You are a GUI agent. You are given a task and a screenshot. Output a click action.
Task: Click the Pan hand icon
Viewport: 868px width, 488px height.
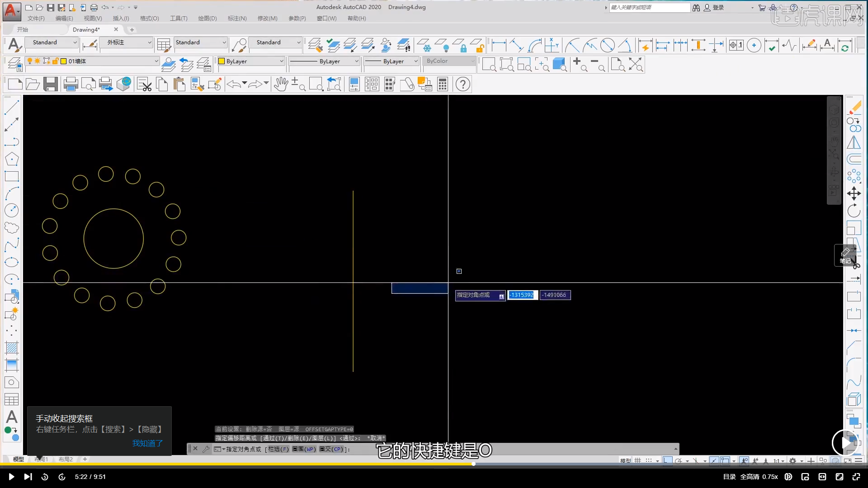pos(281,84)
